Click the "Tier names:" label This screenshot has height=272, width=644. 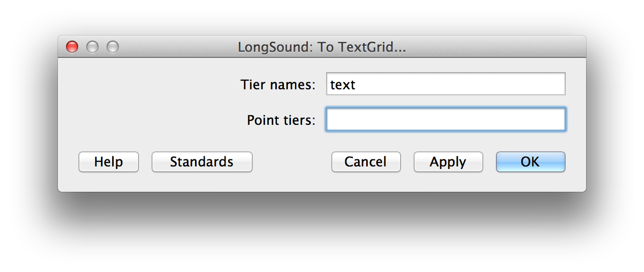(278, 85)
